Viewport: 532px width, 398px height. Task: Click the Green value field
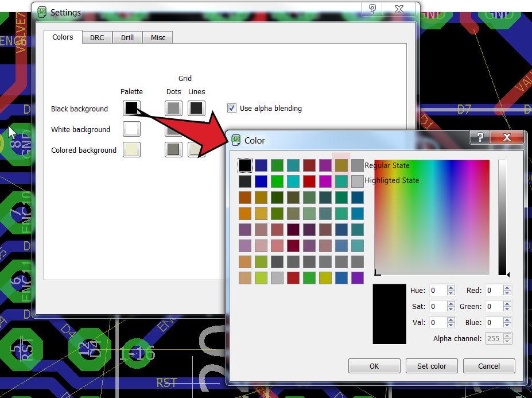click(494, 306)
